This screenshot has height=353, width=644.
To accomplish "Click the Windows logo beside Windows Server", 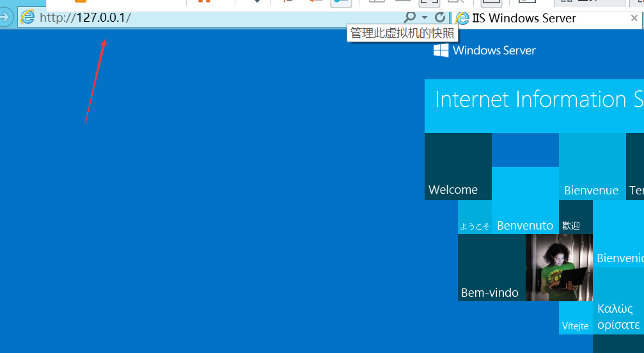I will (441, 51).
